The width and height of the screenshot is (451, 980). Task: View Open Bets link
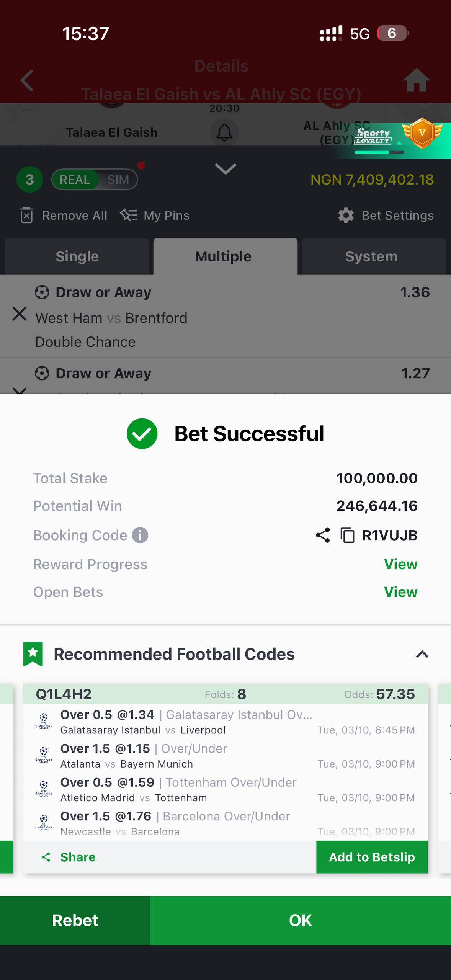pos(400,592)
